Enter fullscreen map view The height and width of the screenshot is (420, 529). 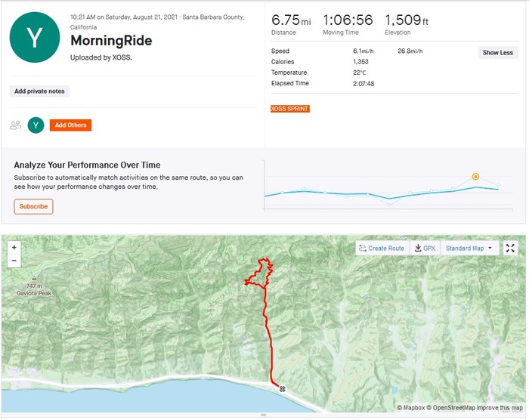(511, 248)
